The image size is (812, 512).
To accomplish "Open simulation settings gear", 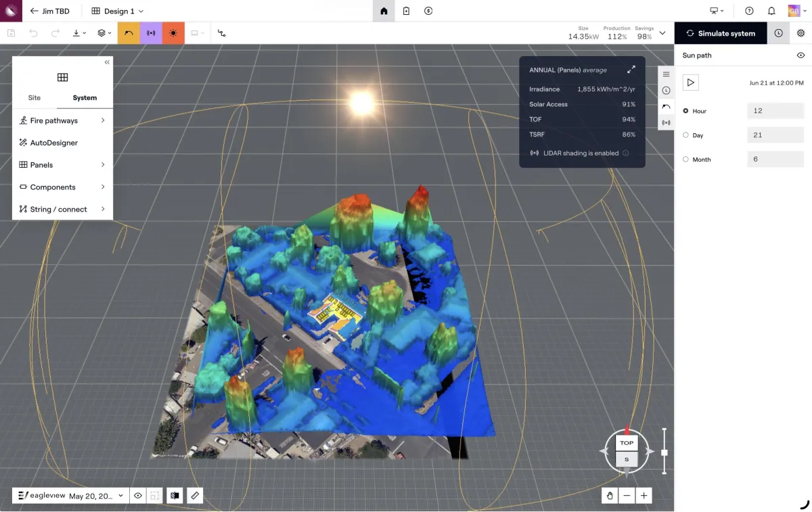I will pyautogui.click(x=800, y=33).
